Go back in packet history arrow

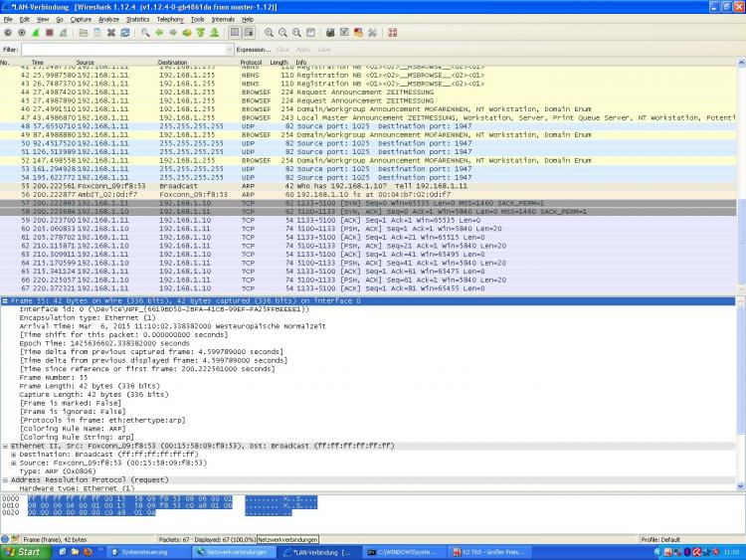159,33
